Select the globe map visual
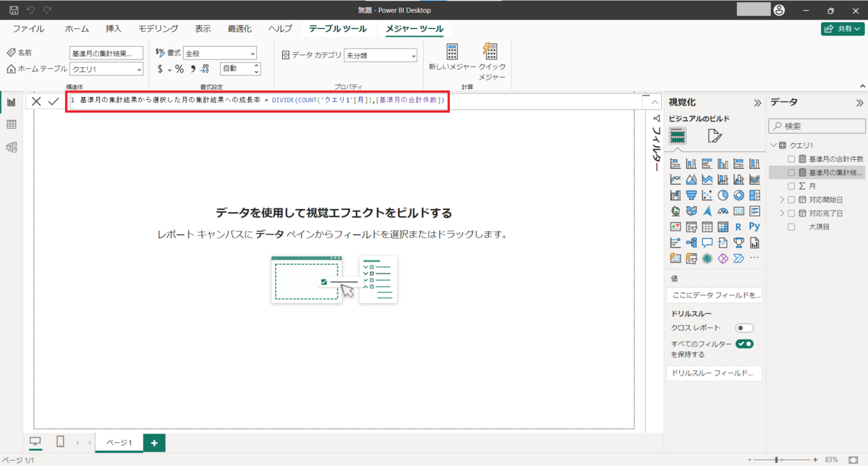 (x=676, y=211)
